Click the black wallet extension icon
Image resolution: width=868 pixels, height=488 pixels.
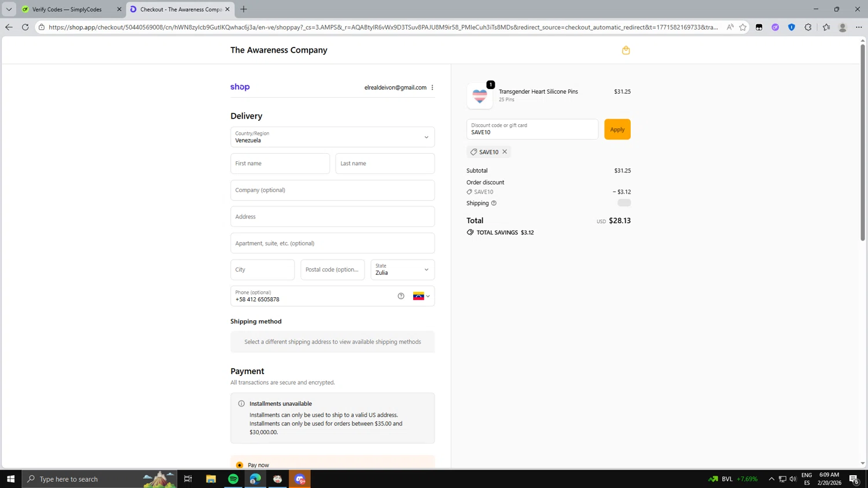759,27
